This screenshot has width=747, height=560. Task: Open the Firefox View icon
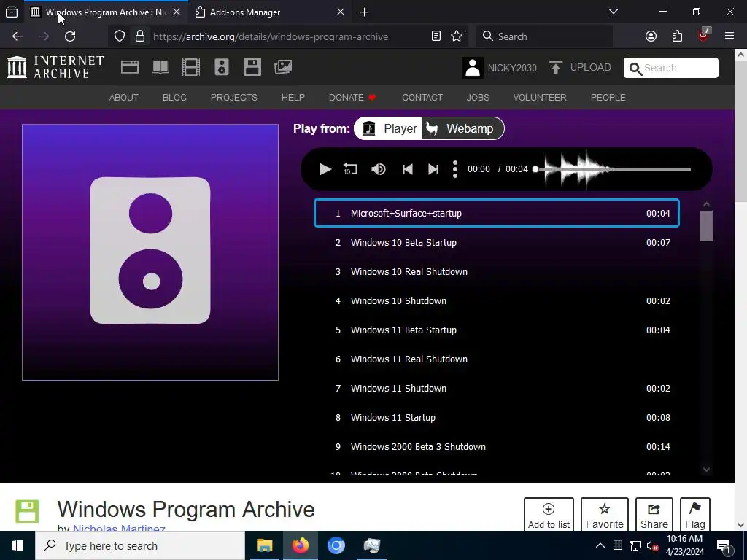[x=12, y=12]
